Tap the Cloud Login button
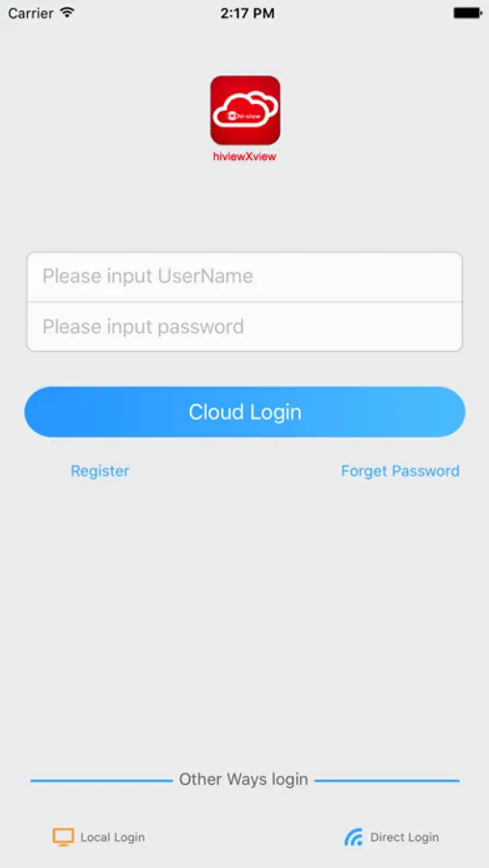Image resolution: width=489 pixels, height=868 pixels. pos(244,412)
